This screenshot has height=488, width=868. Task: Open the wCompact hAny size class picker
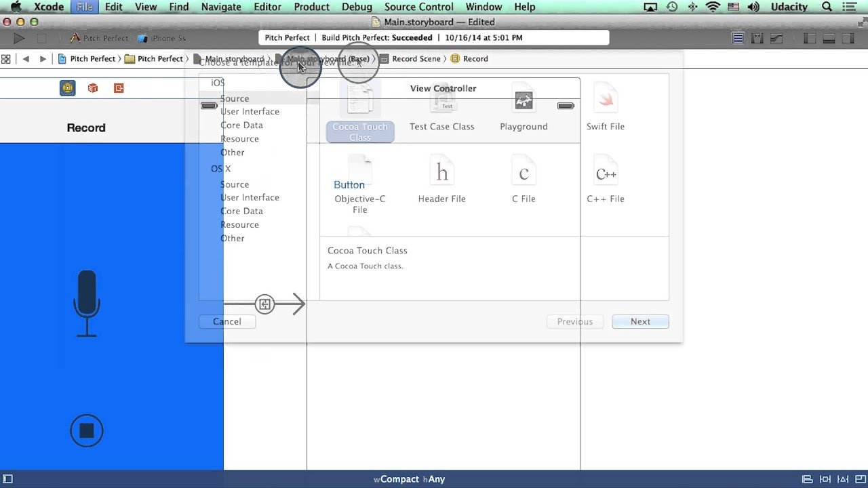[x=409, y=479]
